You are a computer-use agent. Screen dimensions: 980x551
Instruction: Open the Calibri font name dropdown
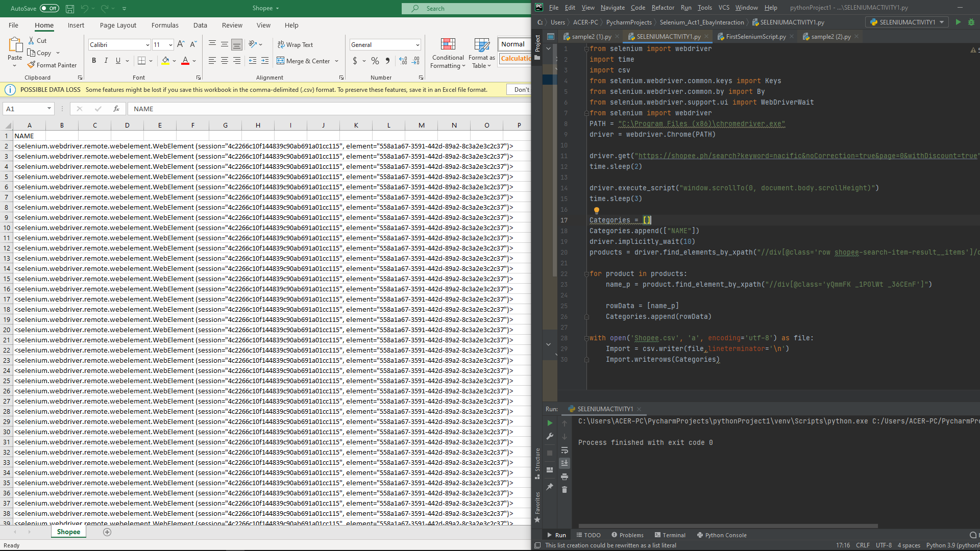pyautogui.click(x=148, y=45)
